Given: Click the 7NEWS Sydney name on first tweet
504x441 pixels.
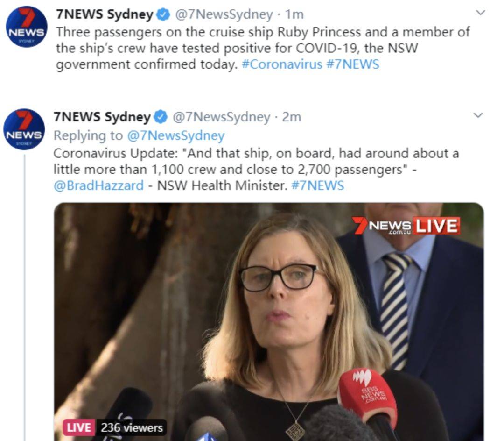Looking at the screenshot, I should click(105, 14).
